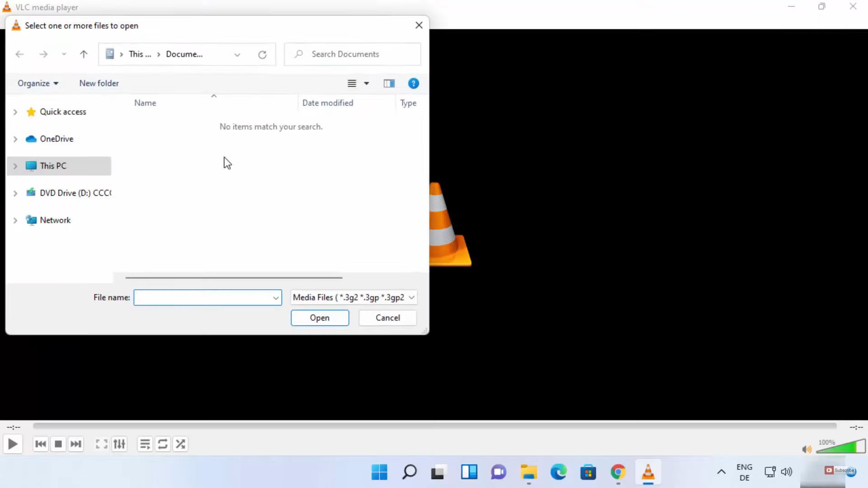Toggle loop repeat mode
The width and height of the screenshot is (868, 488).
click(163, 444)
